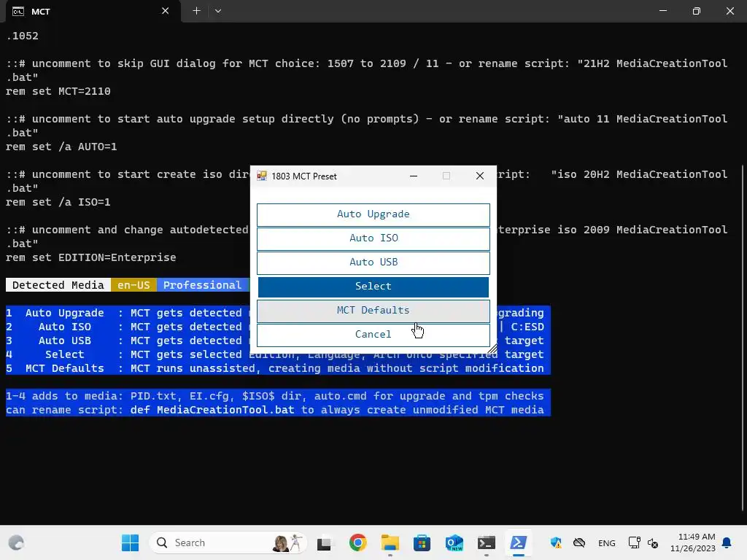Launch Google Chrome from taskbar

tap(357, 542)
